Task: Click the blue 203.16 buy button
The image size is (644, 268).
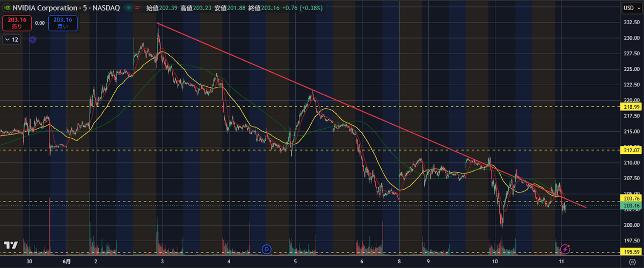Action: 63,23
